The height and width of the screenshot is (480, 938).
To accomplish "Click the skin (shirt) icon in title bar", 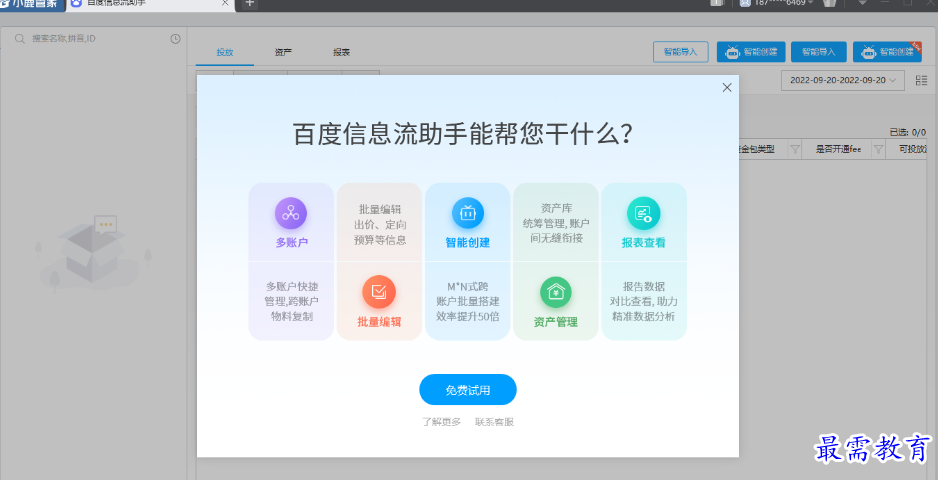I will 829,3.
